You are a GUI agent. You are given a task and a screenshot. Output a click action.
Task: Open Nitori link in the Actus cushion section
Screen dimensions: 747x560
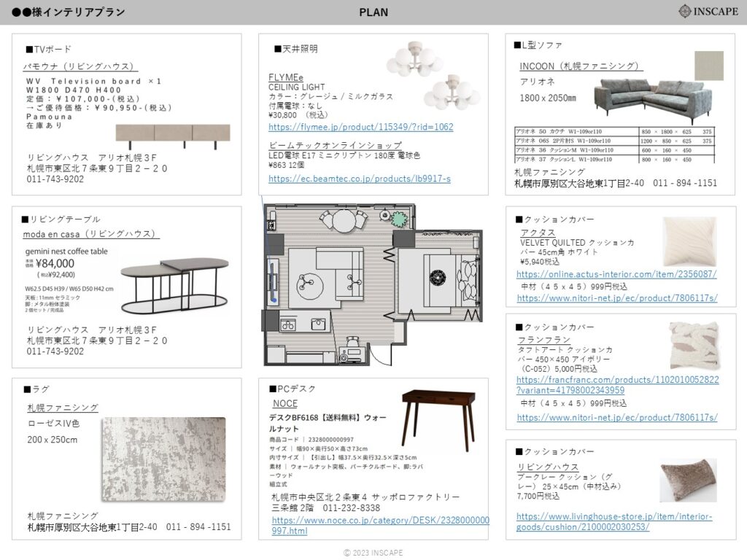pyautogui.click(x=616, y=298)
